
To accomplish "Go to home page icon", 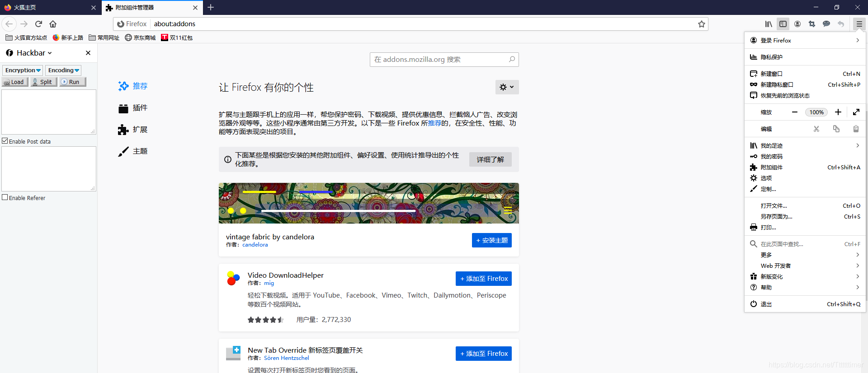I will [53, 24].
